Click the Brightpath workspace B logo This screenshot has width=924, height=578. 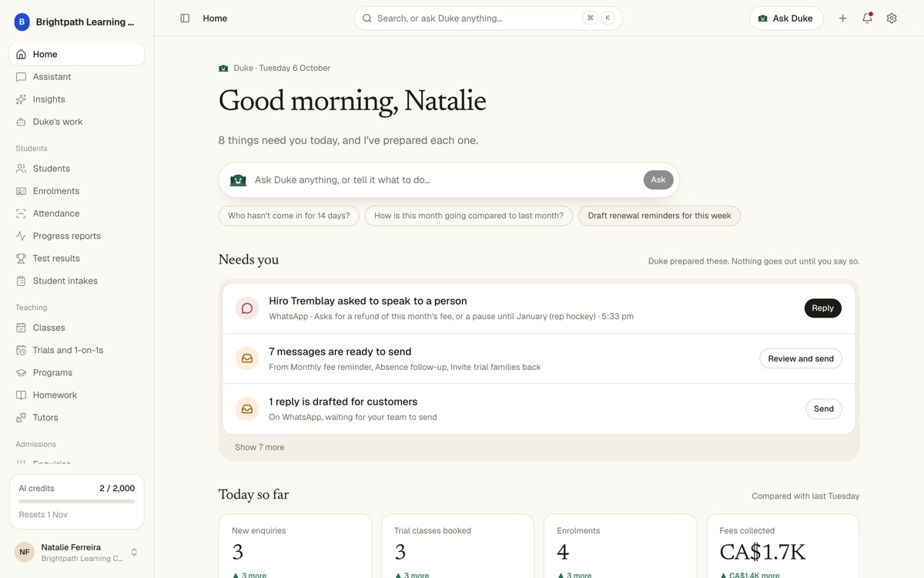[22, 22]
